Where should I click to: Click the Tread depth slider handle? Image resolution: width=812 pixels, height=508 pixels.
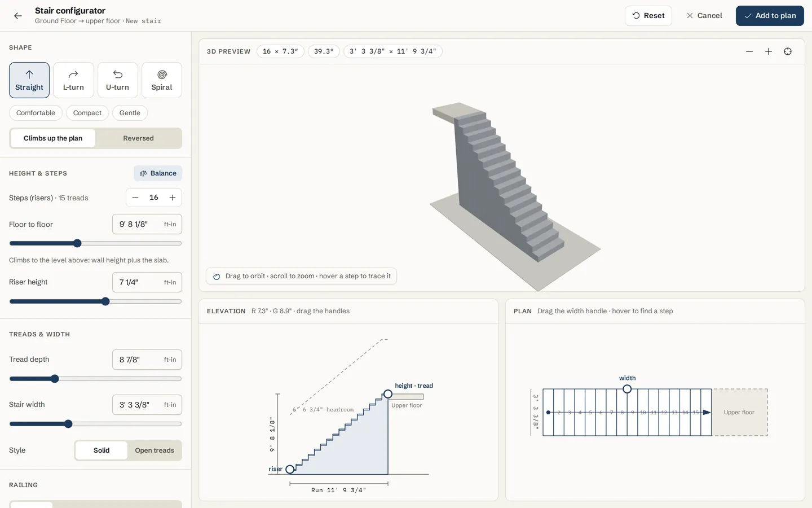coord(55,379)
